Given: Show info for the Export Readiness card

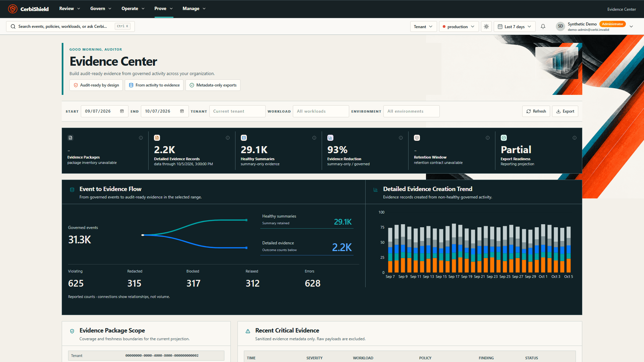Looking at the screenshot, I should click(x=575, y=138).
